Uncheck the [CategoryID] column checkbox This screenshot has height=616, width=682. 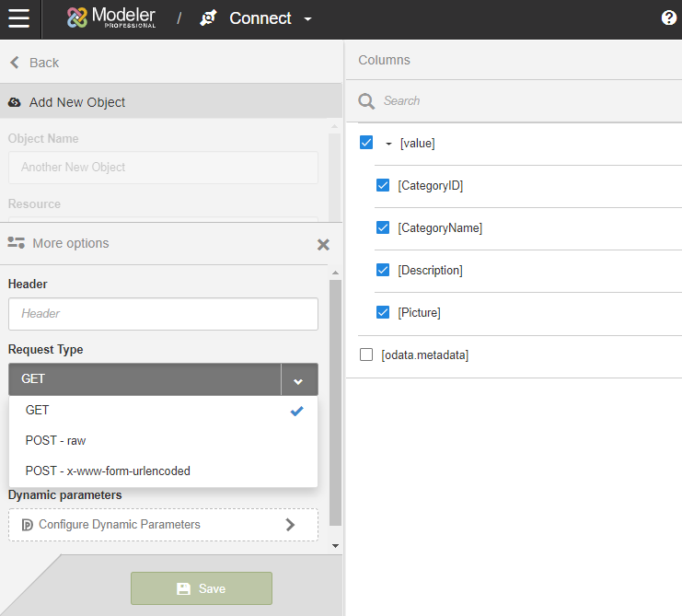click(383, 185)
